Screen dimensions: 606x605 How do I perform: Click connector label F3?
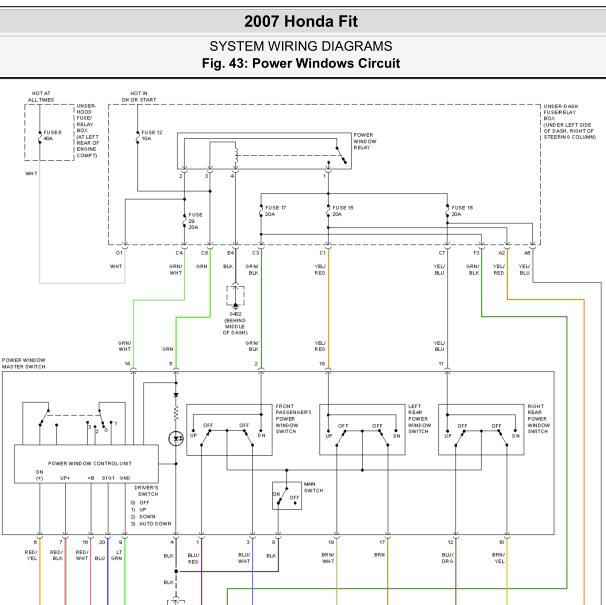click(476, 253)
